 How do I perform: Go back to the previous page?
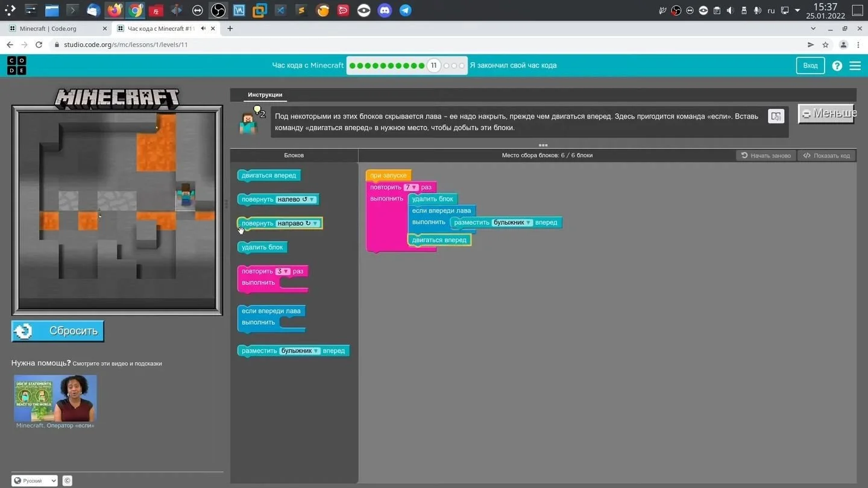pyautogui.click(x=10, y=45)
